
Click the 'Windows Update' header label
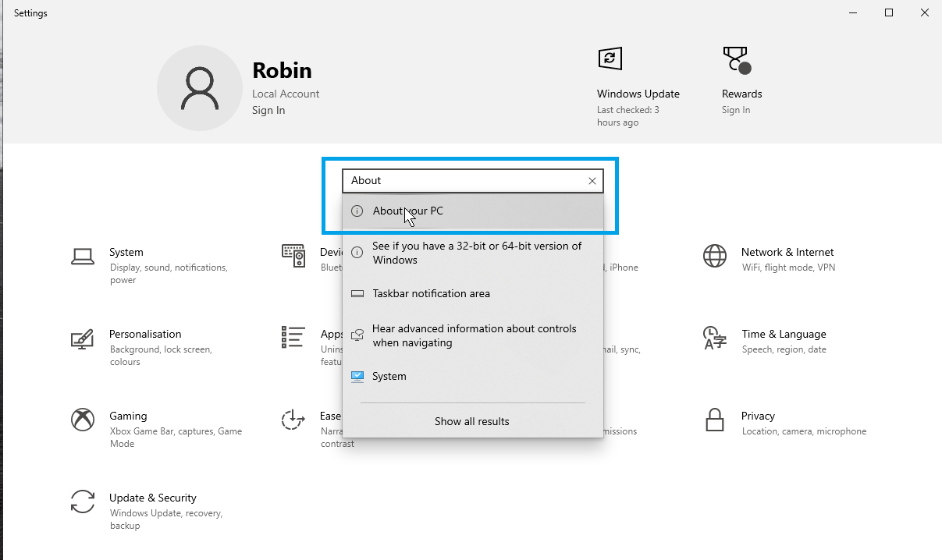tap(638, 94)
